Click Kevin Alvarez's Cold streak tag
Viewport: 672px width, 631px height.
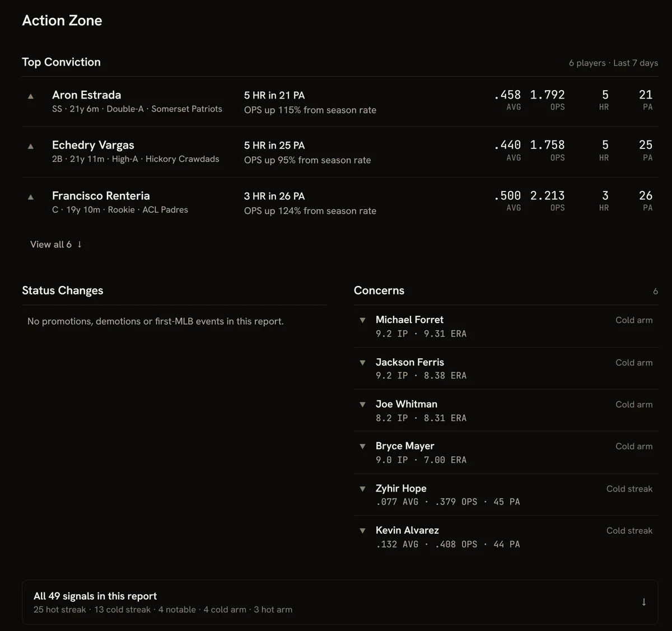tap(629, 531)
